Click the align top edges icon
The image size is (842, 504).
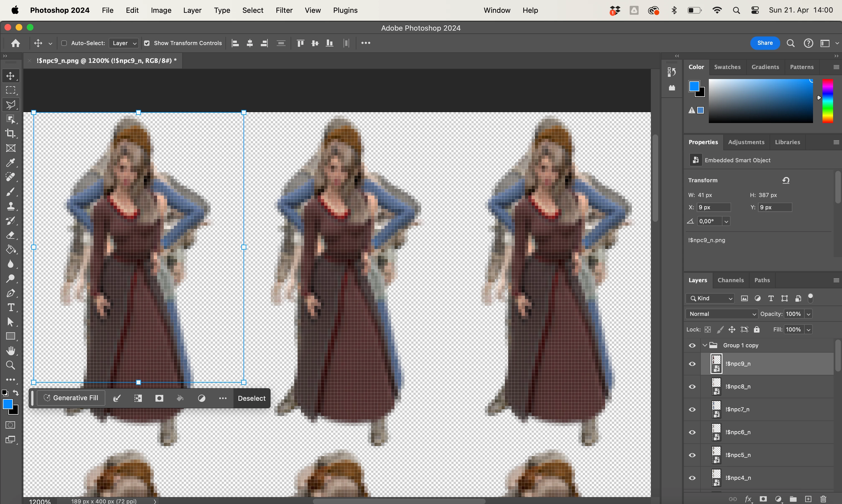[301, 43]
